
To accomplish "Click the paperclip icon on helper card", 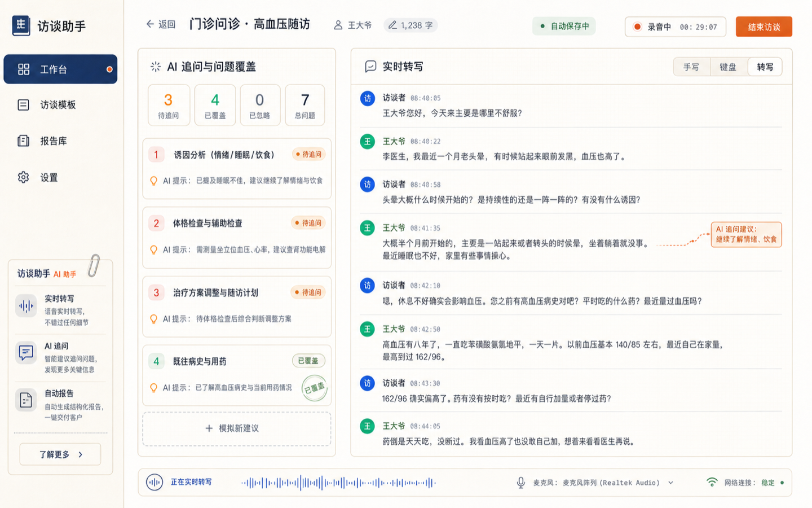I will coord(94,266).
